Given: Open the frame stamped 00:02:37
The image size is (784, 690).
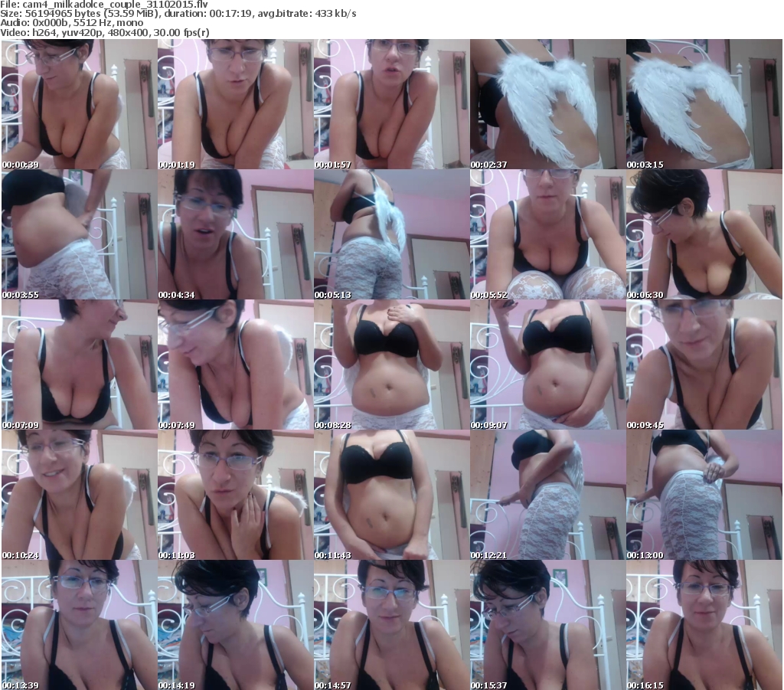Looking at the screenshot, I should 548,104.
